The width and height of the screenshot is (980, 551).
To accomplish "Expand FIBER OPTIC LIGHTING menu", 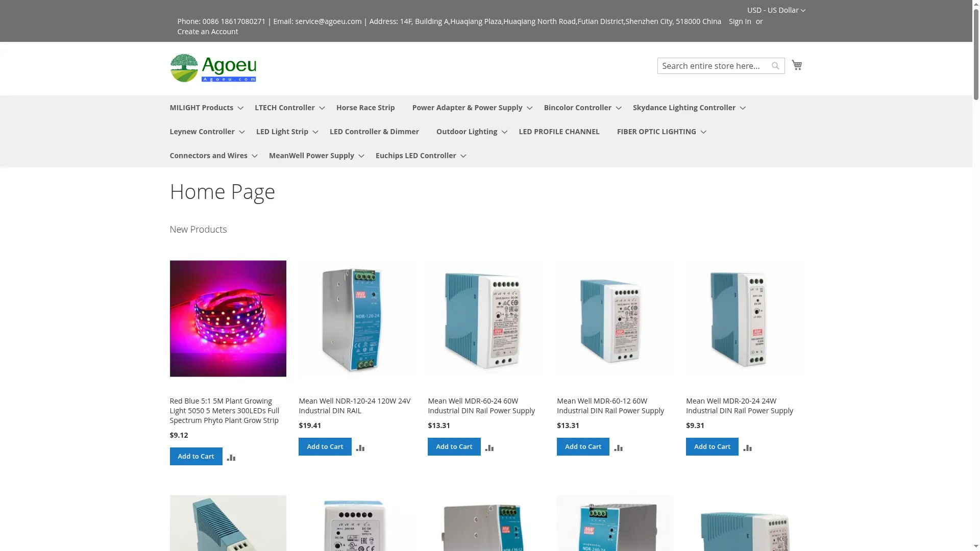I will click(662, 132).
